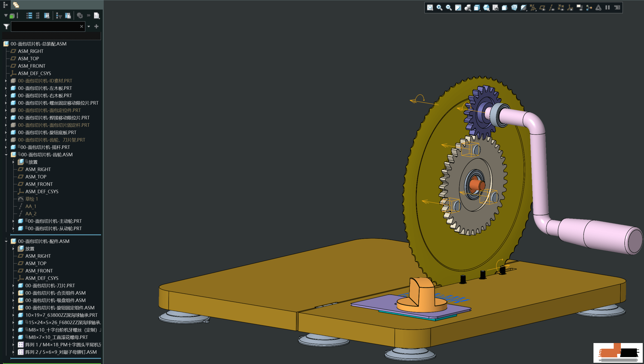Select 00-面包切片机-摇杆.PRT item
The width and height of the screenshot is (644, 364).
coord(45,147)
